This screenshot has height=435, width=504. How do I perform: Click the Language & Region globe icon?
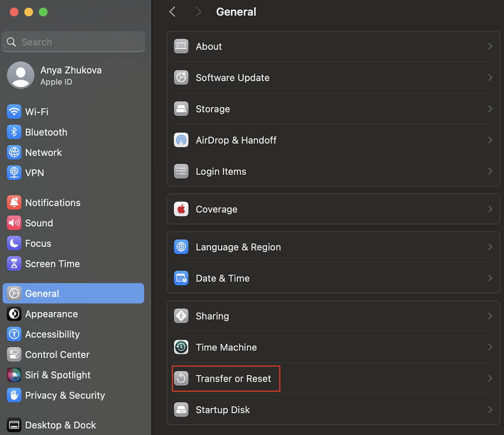(x=181, y=247)
